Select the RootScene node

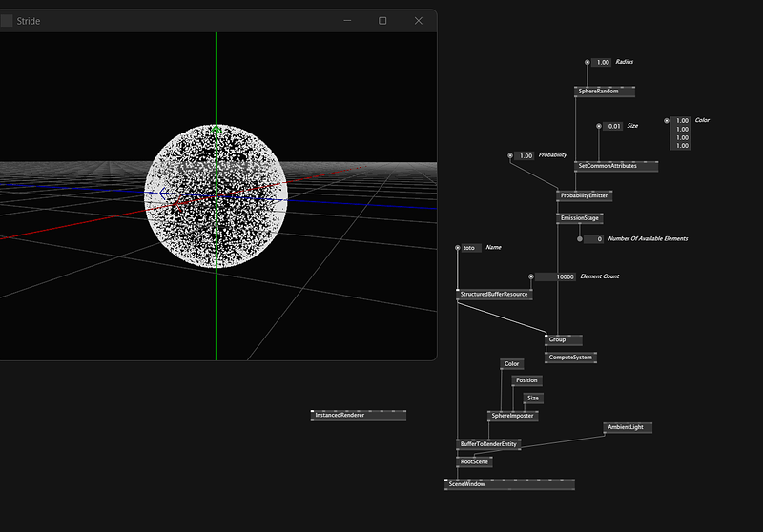coord(474,462)
